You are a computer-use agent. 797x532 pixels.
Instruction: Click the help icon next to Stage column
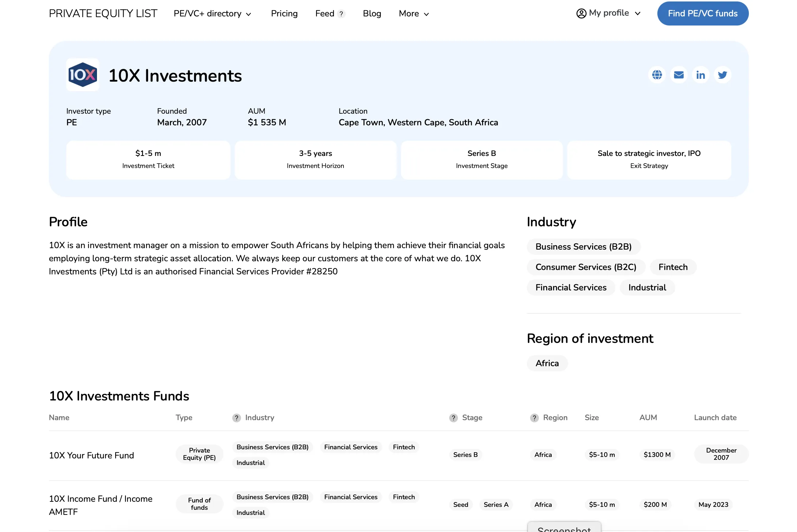454,418
